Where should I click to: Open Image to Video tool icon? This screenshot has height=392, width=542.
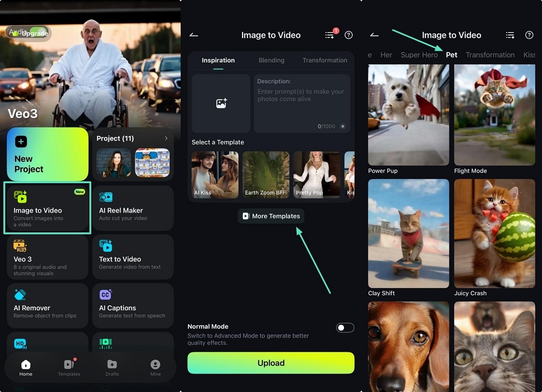click(x=20, y=196)
